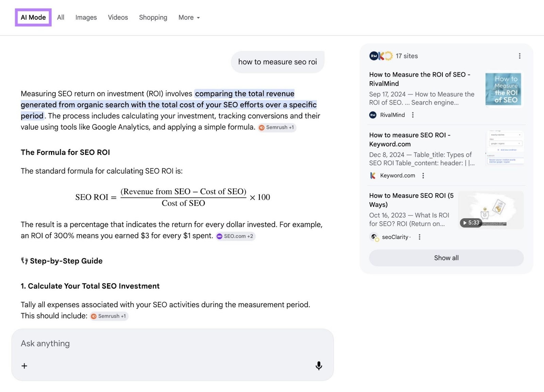Screen dimensions: 544x392
Task: Click the plus icon in the Ask anything box
Action: 24,366
